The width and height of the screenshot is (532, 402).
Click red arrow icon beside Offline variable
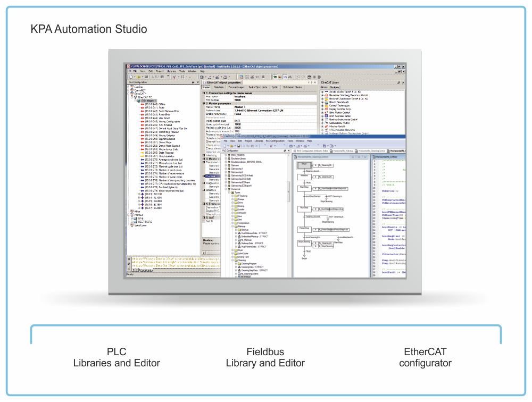coord(143,104)
